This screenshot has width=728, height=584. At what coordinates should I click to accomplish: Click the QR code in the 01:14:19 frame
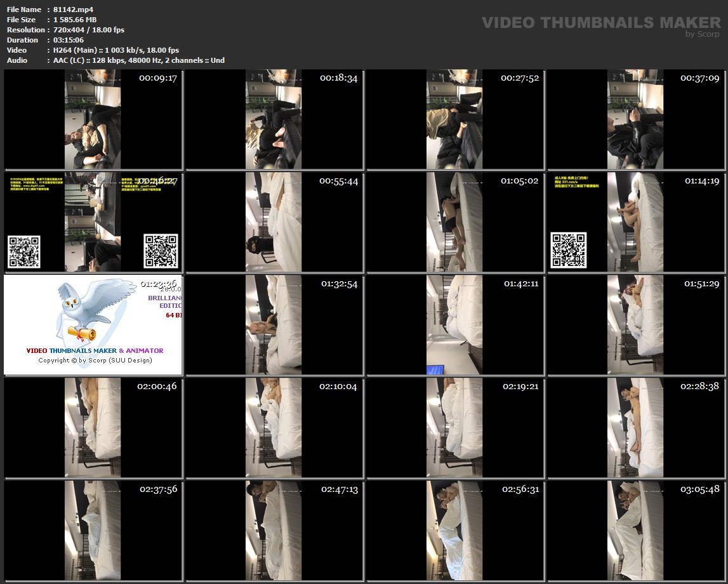click(x=568, y=249)
